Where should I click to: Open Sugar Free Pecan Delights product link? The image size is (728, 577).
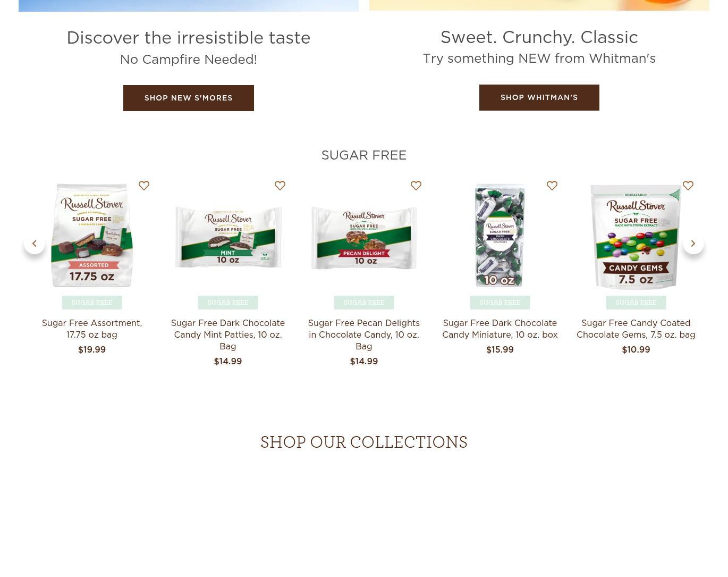(364, 335)
